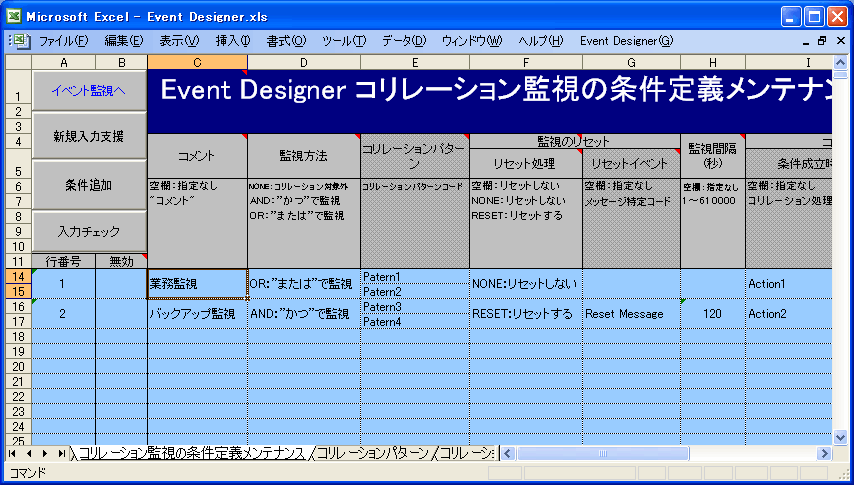This screenshot has height=485, width=854.
Task: Select the NONE:リセットしない data cell
Action: (x=526, y=284)
